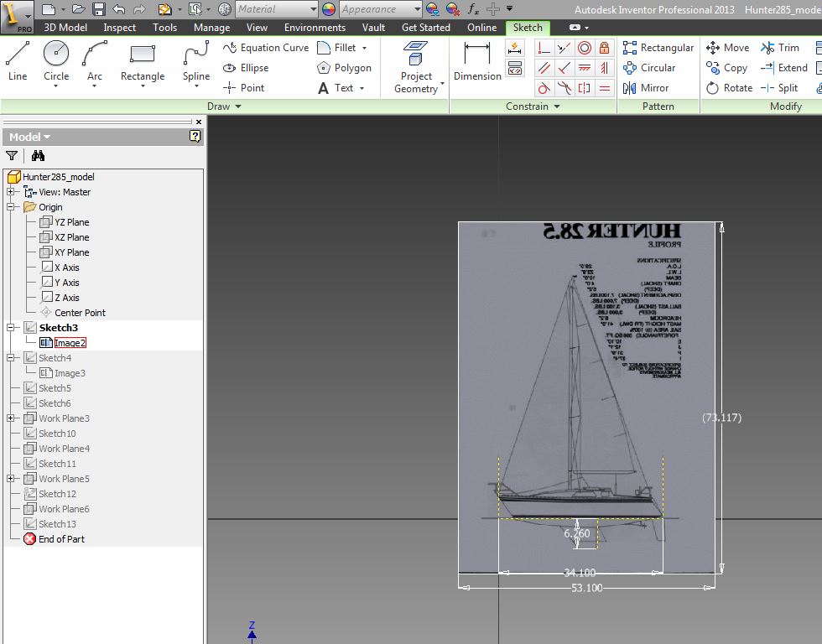
Task: Select the Polygon tool
Action: (345, 68)
